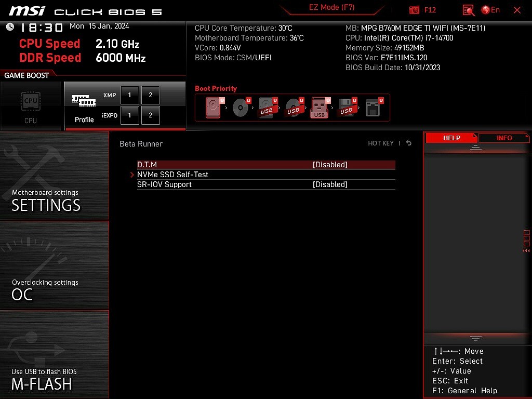This screenshot has height=399, width=532.
Task: Open the Motherboard SETTINGS menu
Action: click(54, 176)
